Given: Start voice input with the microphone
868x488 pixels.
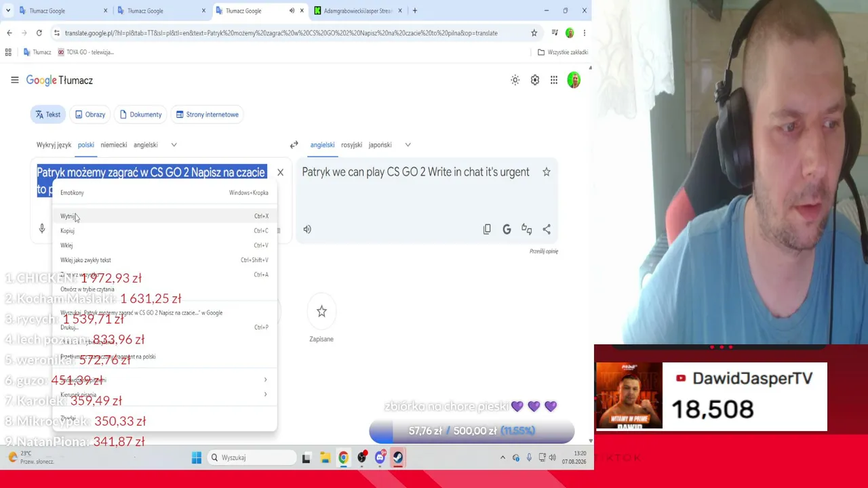Looking at the screenshot, I should coord(42,229).
